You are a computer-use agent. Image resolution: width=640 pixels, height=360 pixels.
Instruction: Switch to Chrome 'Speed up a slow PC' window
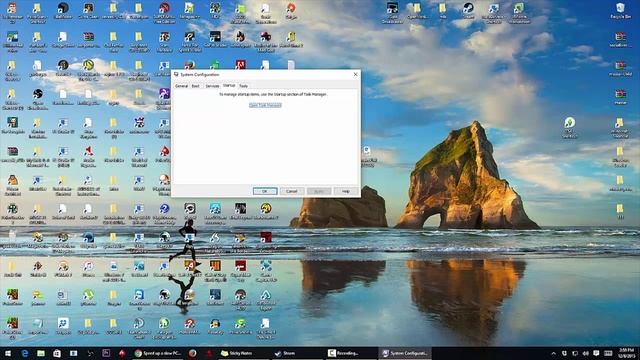click(158, 353)
